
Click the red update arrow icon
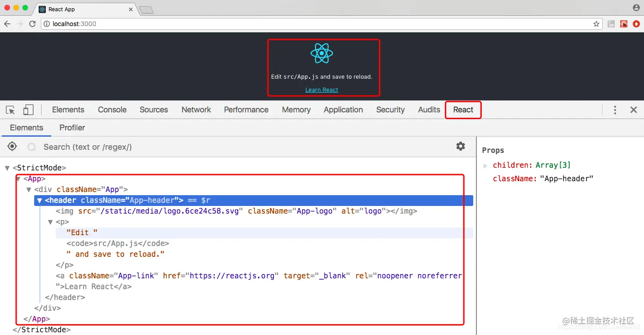(x=636, y=24)
